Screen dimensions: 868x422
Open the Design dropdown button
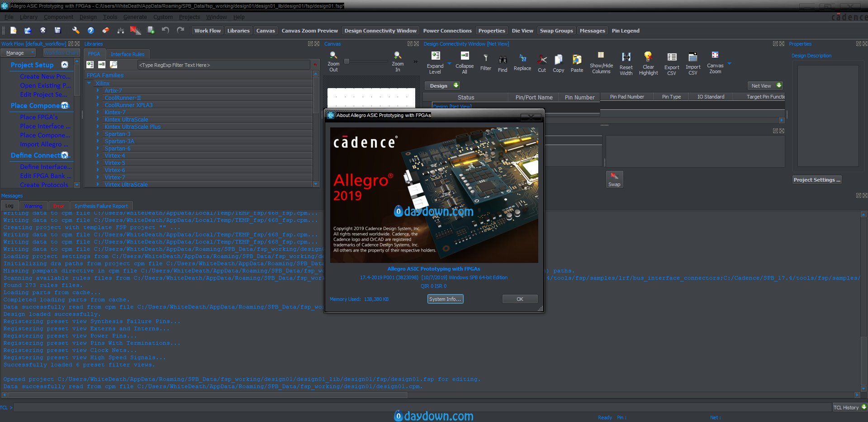point(442,85)
